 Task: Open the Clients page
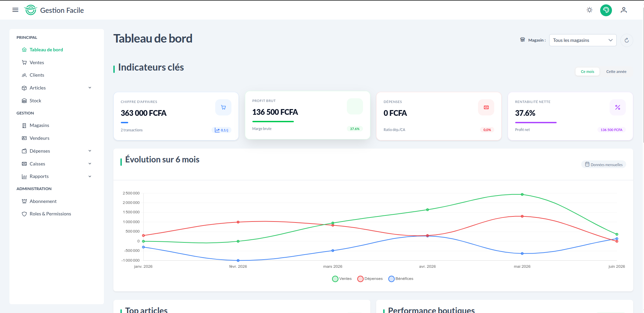point(37,75)
